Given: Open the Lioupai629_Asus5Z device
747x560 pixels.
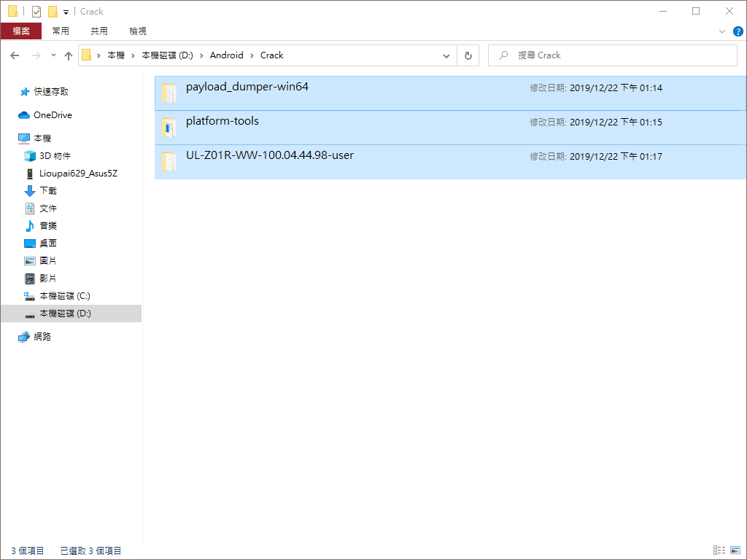Looking at the screenshot, I should pyautogui.click(x=78, y=174).
